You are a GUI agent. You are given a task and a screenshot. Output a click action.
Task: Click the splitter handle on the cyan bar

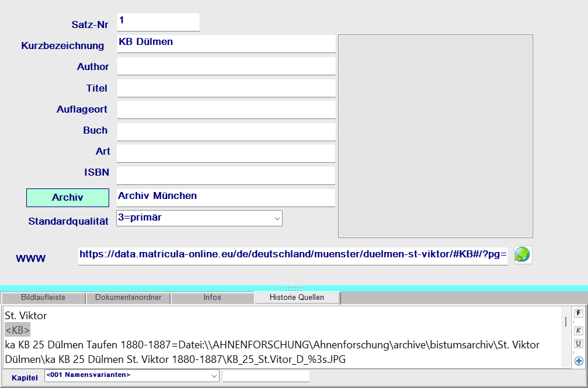click(294, 288)
